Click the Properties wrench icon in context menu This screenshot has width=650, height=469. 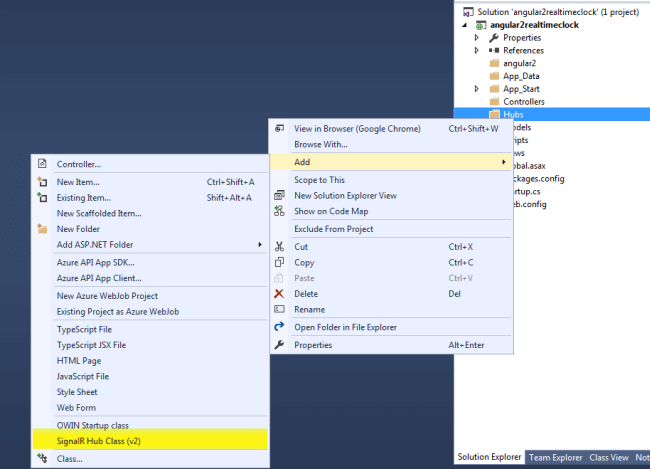pos(279,345)
